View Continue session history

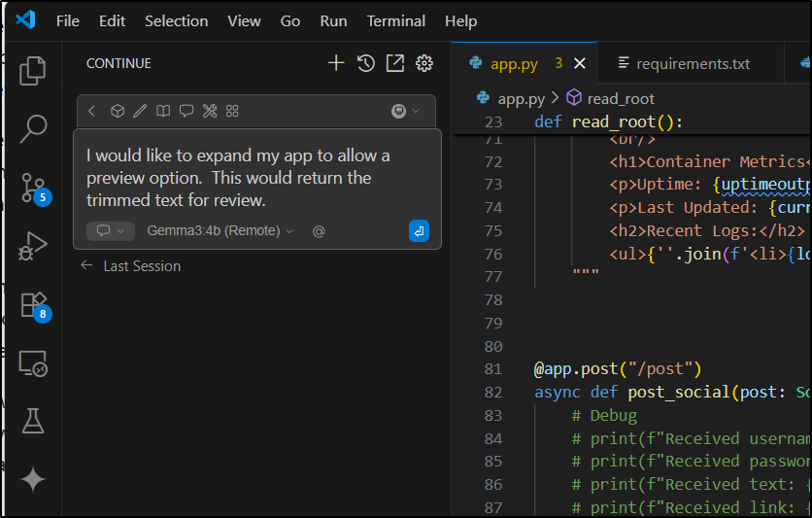pyautogui.click(x=365, y=63)
